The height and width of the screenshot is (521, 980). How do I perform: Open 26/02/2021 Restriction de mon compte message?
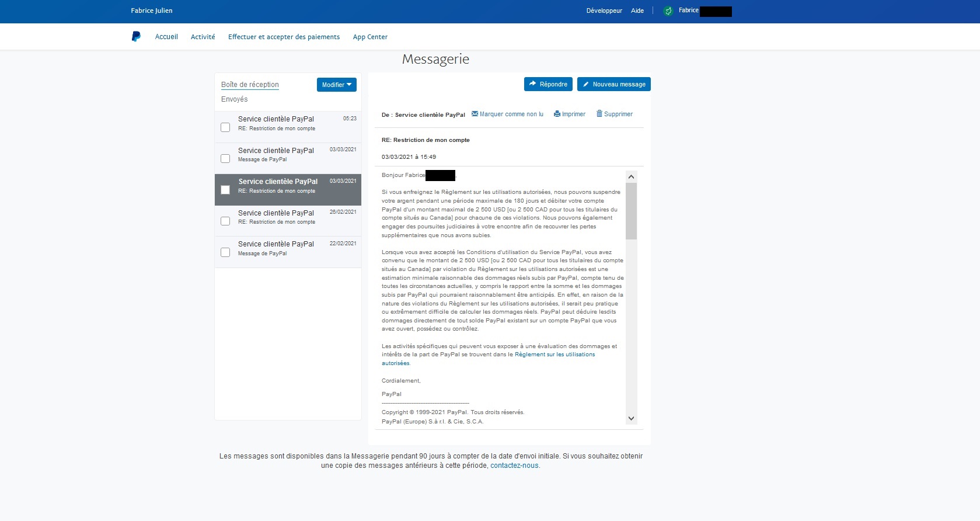[x=288, y=221]
